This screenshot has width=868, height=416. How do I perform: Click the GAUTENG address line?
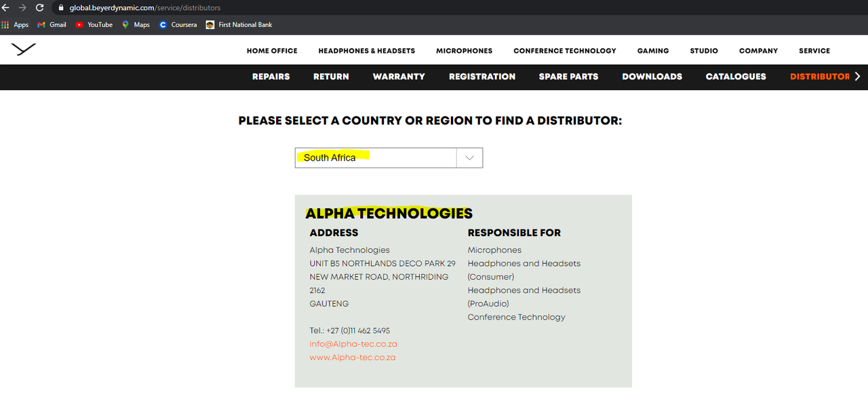[x=330, y=304]
